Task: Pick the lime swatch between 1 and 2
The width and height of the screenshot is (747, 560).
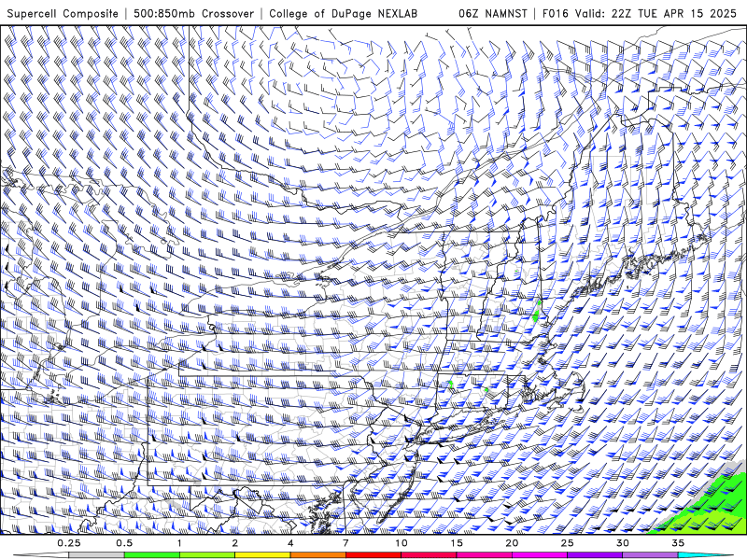Action: coord(207,555)
